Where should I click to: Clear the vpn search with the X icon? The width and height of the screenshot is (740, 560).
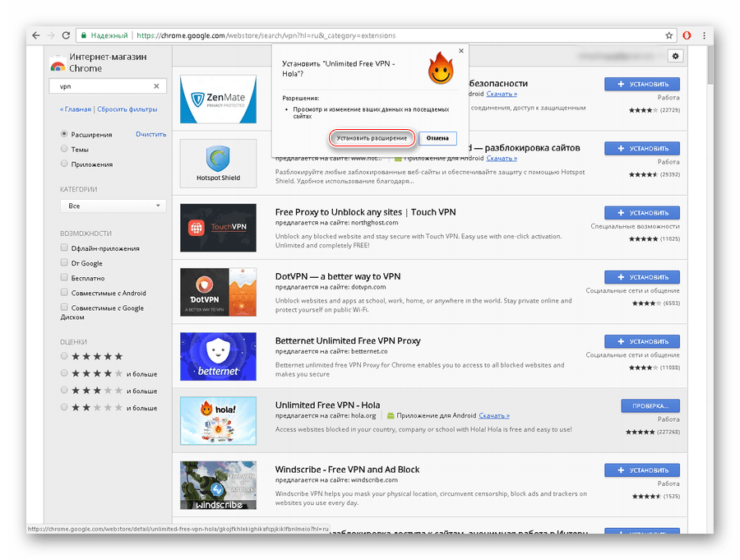point(157,86)
